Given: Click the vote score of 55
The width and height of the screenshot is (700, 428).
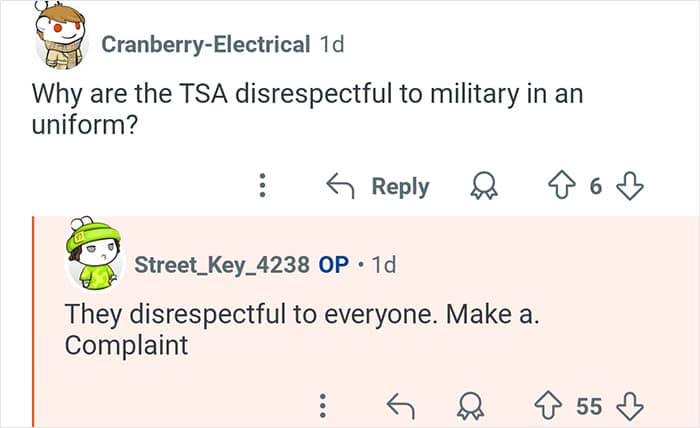Looking at the screenshot, I should pyautogui.click(x=590, y=405).
